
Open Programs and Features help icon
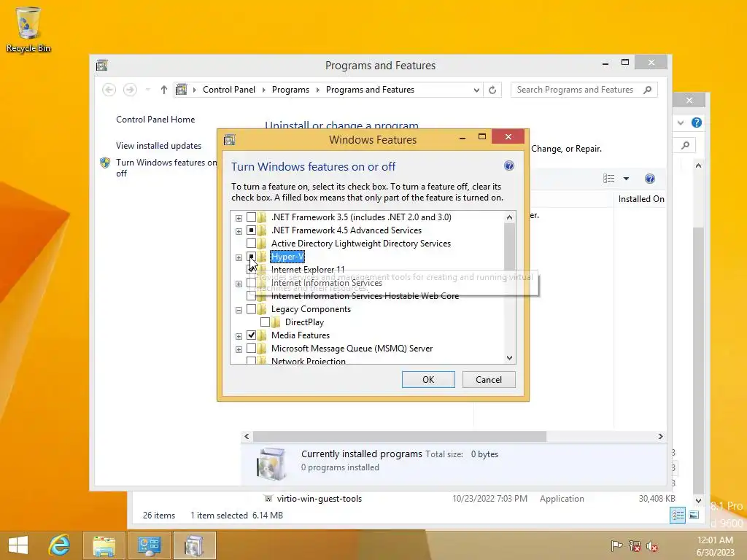[x=650, y=179]
